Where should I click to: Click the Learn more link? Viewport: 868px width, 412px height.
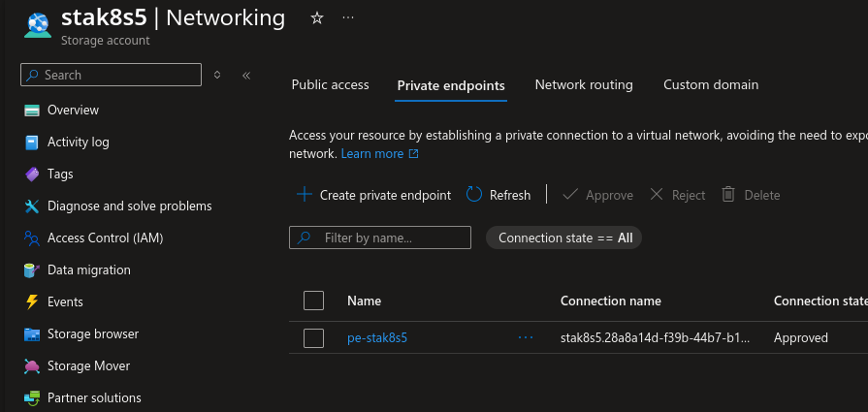[x=372, y=154]
